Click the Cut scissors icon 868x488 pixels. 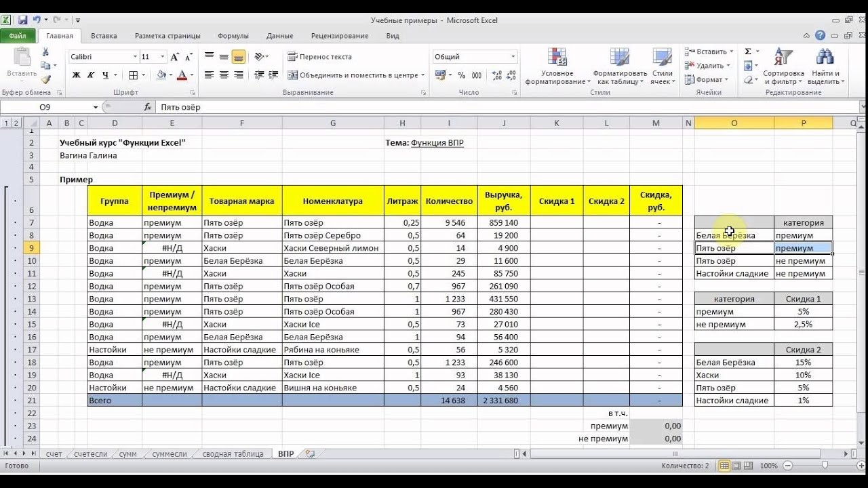tap(45, 52)
